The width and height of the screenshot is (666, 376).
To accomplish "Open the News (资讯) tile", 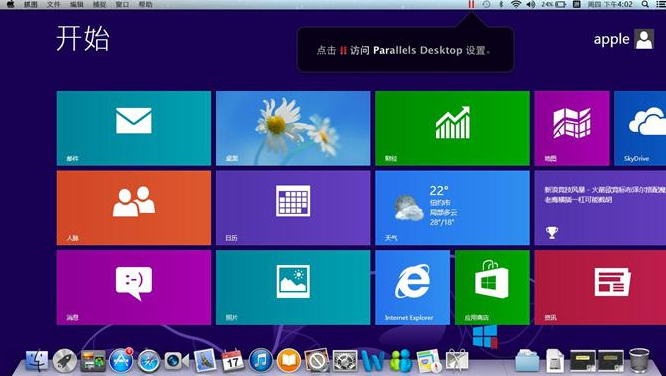I will pos(600,287).
